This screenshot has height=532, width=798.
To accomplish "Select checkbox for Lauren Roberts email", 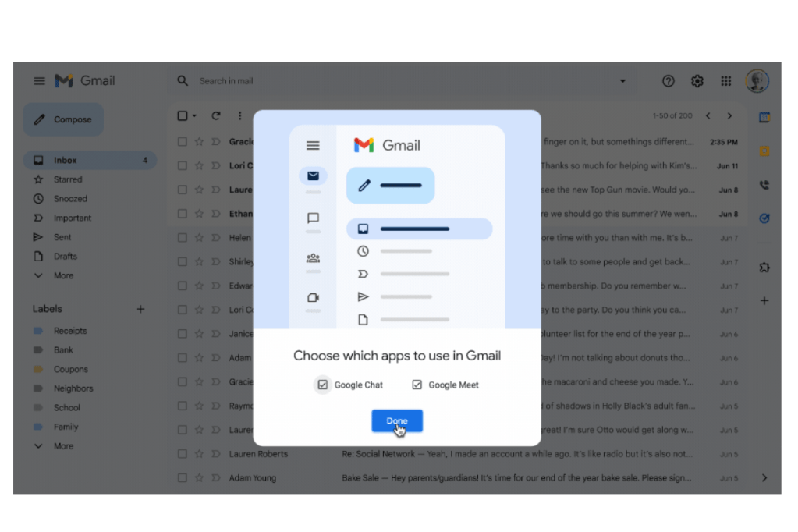I will [x=183, y=454].
